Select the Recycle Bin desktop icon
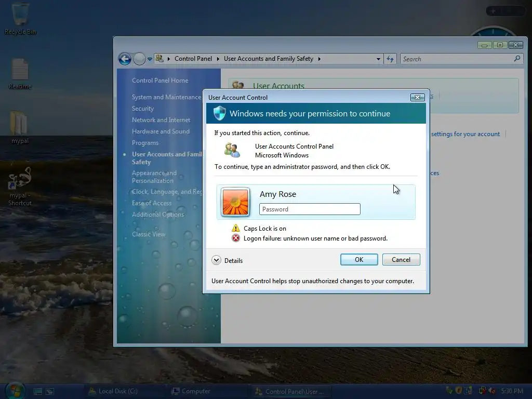Screen dimensions: 532x399 click(x=20, y=19)
